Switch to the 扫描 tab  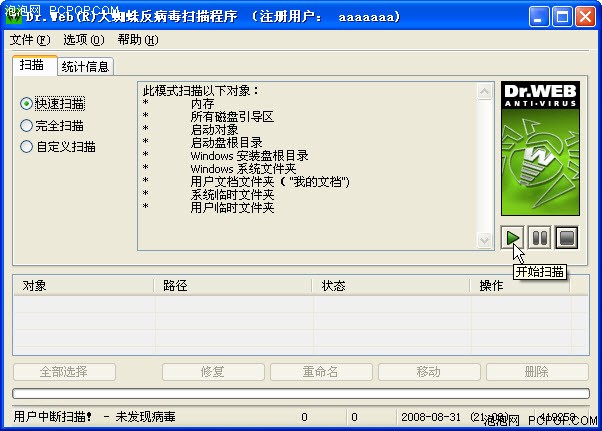tap(35, 65)
